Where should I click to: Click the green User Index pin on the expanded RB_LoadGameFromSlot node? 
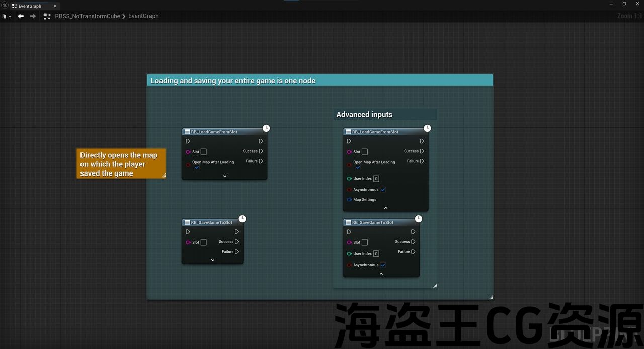pyautogui.click(x=349, y=179)
